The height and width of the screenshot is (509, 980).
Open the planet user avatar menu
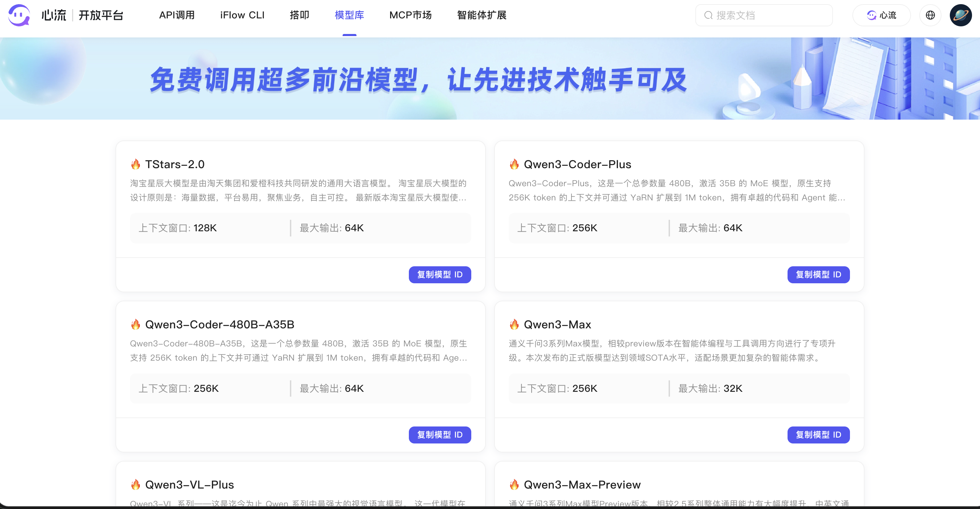[x=960, y=15]
